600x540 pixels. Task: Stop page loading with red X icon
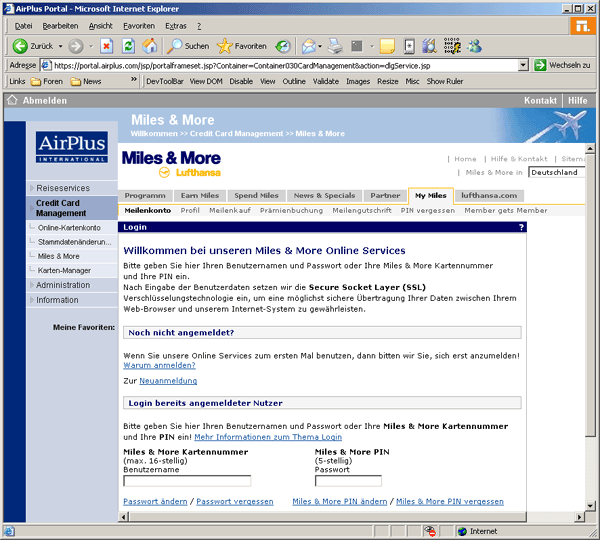(x=106, y=46)
